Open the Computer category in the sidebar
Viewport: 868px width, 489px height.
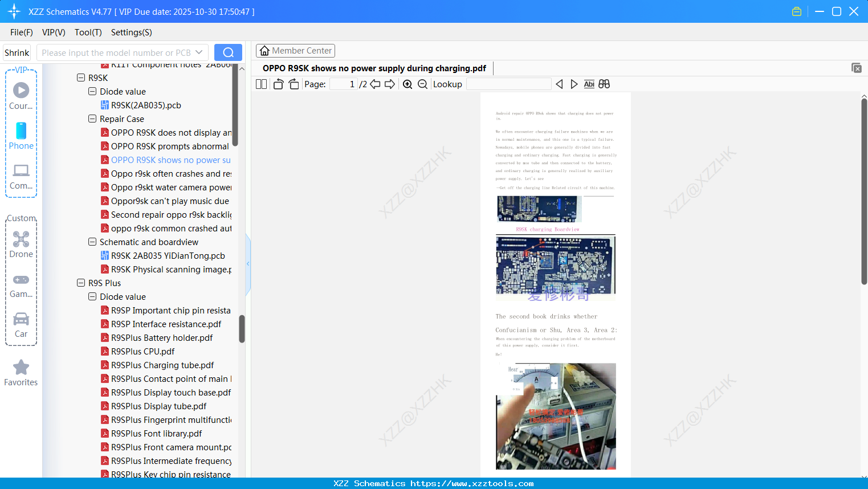tap(21, 176)
